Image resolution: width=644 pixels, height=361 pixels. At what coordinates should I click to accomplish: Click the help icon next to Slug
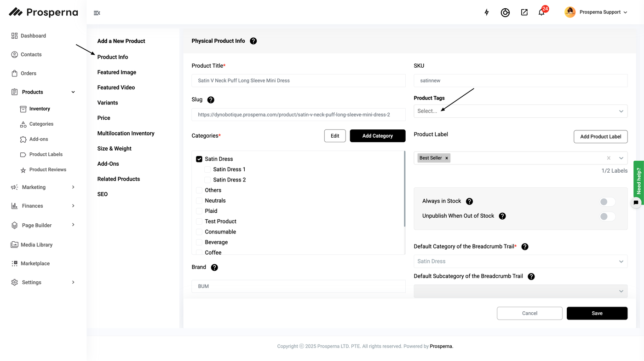point(211,100)
